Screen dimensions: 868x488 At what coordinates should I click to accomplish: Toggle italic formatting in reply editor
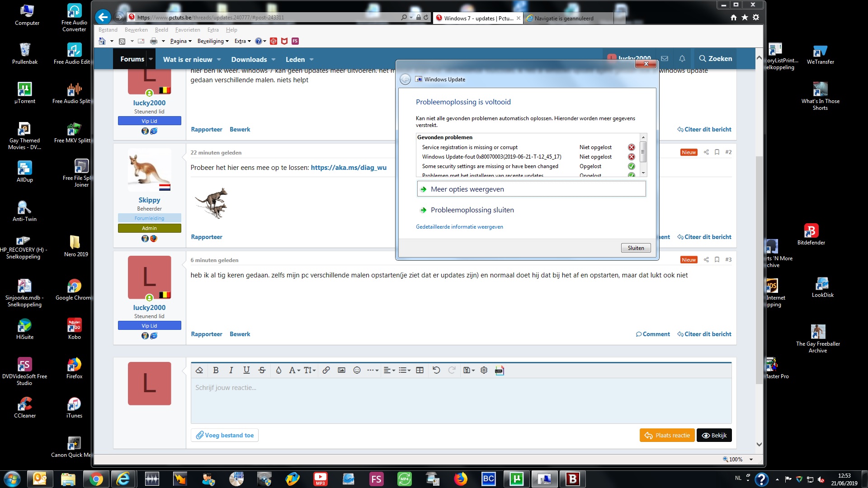click(x=231, y=371)
